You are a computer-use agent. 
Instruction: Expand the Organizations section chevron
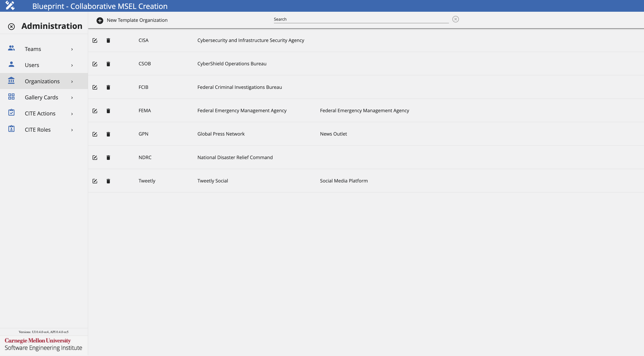pos(72,81)
